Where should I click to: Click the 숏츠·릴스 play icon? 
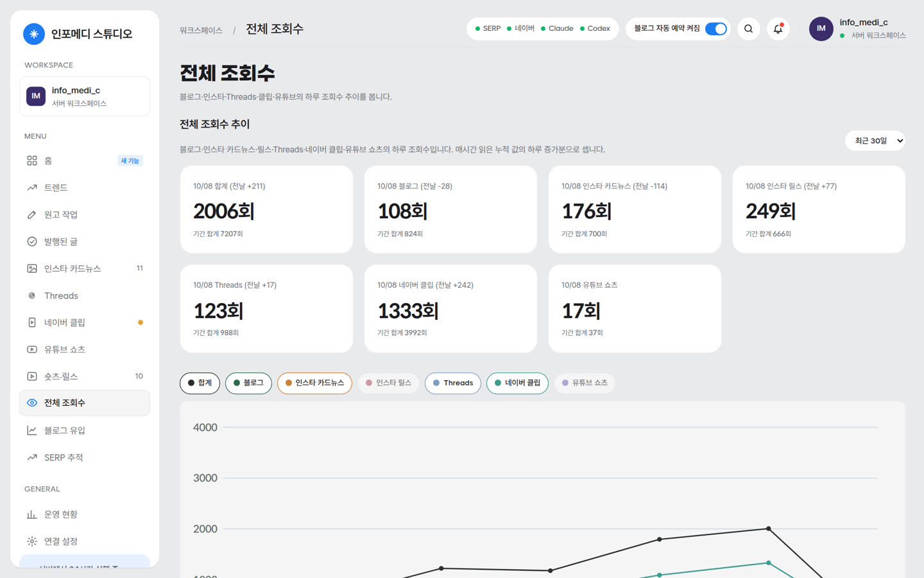click(32, 376)
